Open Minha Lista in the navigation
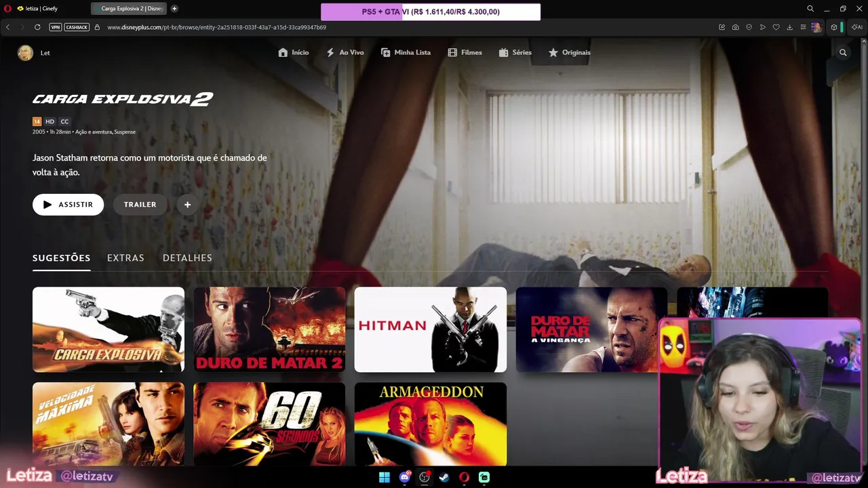The width and height of the screenshot is (868, 488). coord(406,52)
